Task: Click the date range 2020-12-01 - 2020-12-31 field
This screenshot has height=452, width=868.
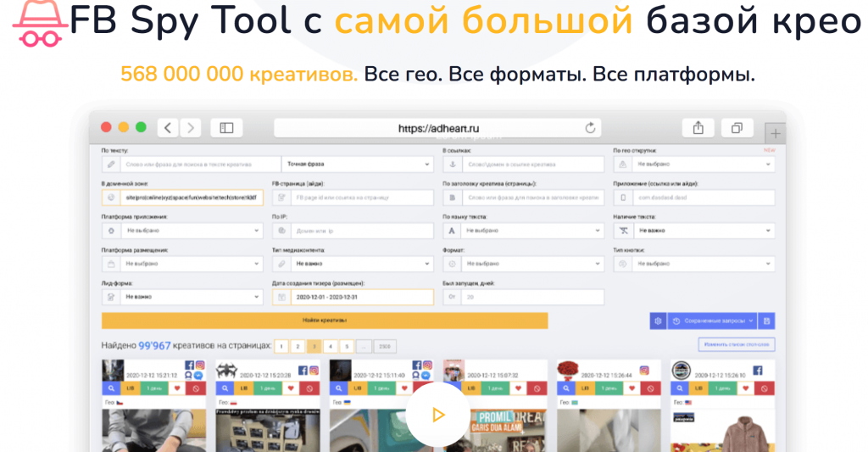Action: click(x=353, y=297)
